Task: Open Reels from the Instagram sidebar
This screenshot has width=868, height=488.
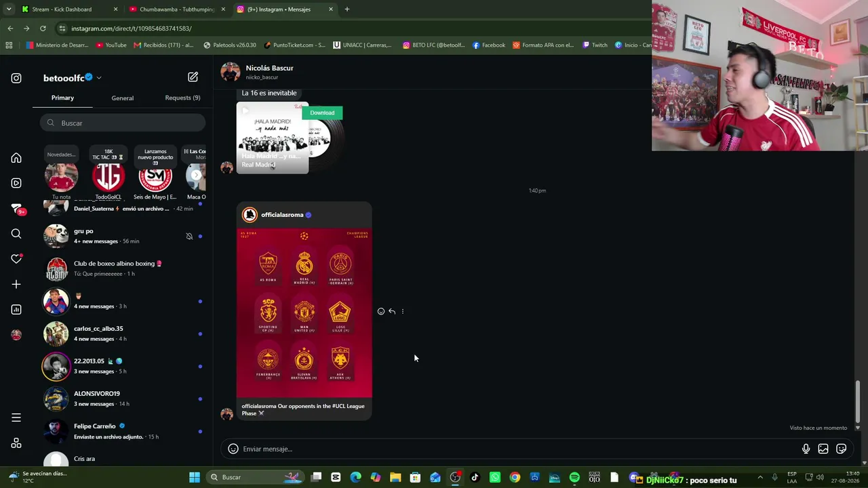Action: coord(16,183)
